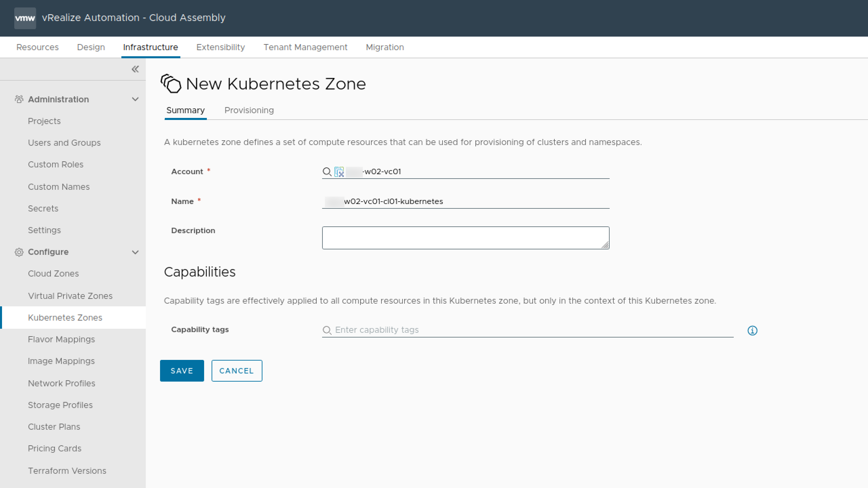Image resolution: width=868 pixels, height=488 pixels.
Task: Open Image Mappings
Action: pos(61,361)
